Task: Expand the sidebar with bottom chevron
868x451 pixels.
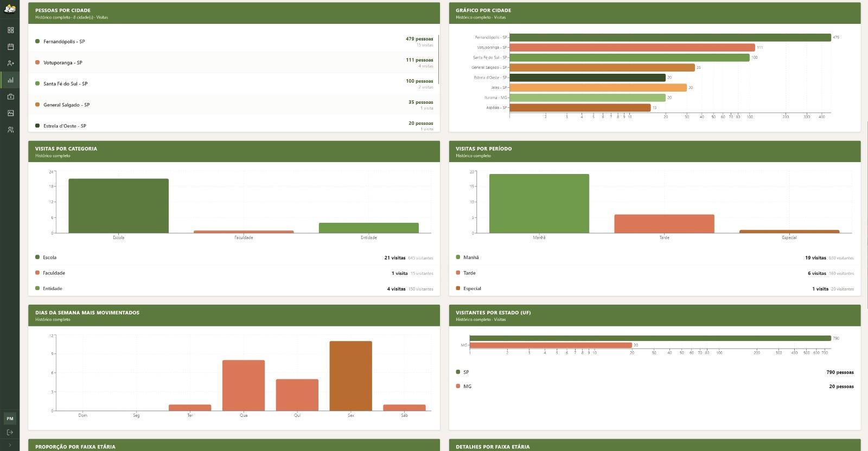Action: 10,445
